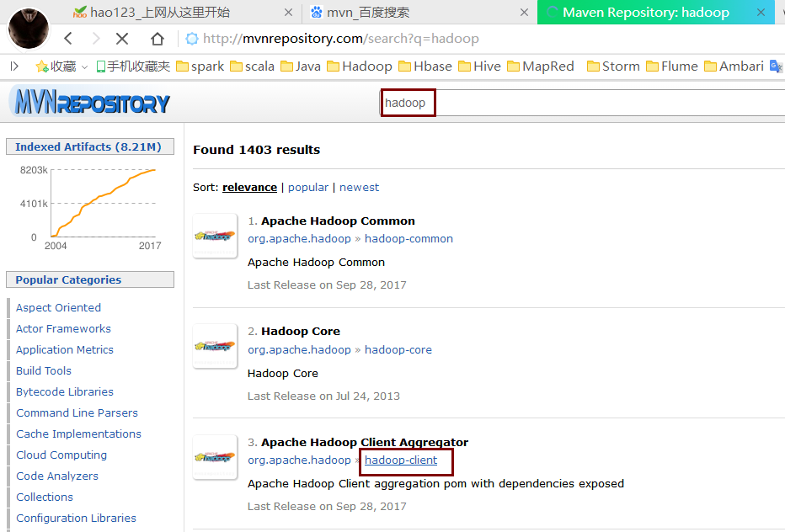Open the Cache Implementations category
The width and height of the screenshot is (785, 532).
tap(78, 434)
